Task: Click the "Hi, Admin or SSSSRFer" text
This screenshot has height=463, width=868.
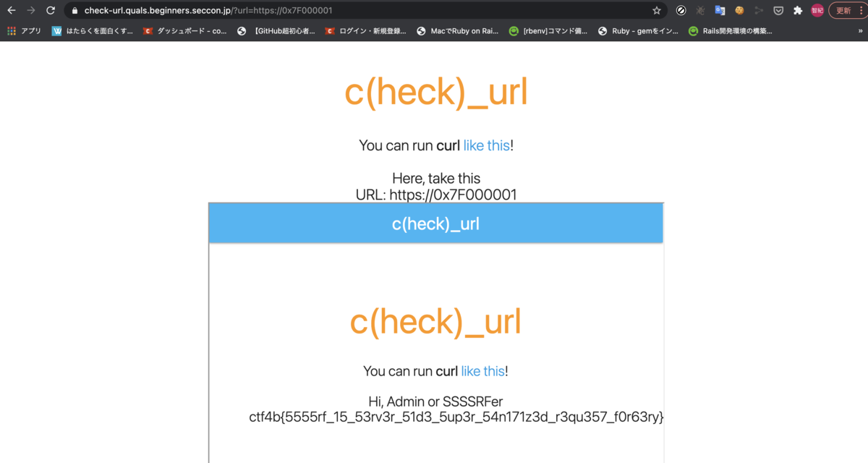Action: point(435,402)
